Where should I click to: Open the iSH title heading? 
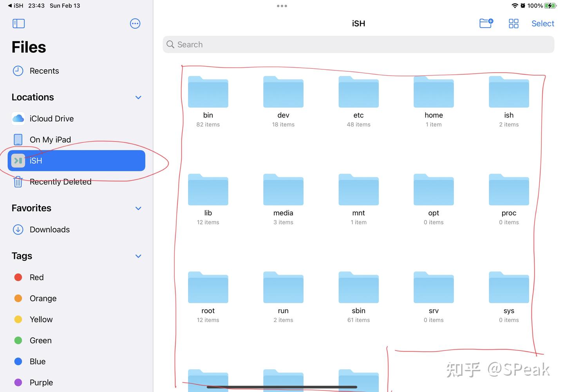358,23
